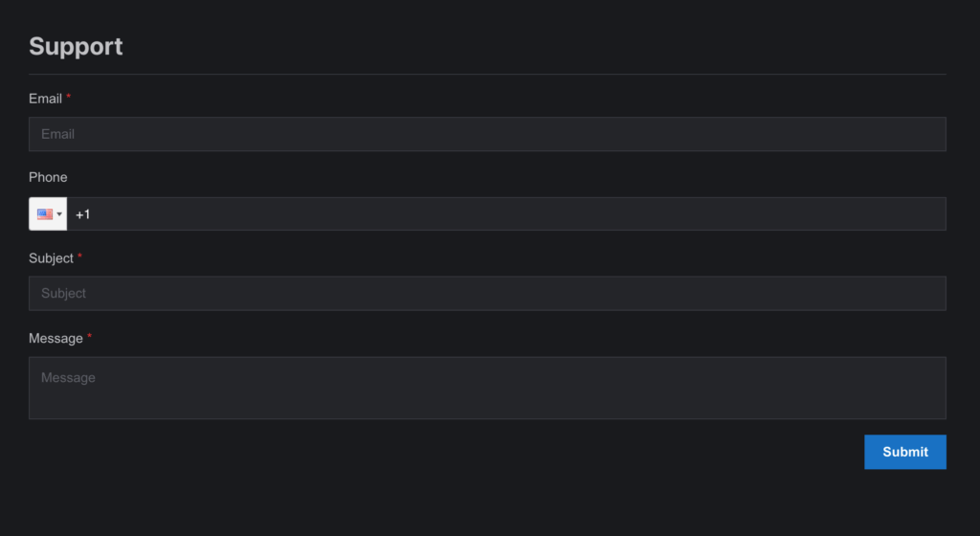This screenshot has height=536, width=980.
Task: Click the Message field label
Action: (56, 339)
